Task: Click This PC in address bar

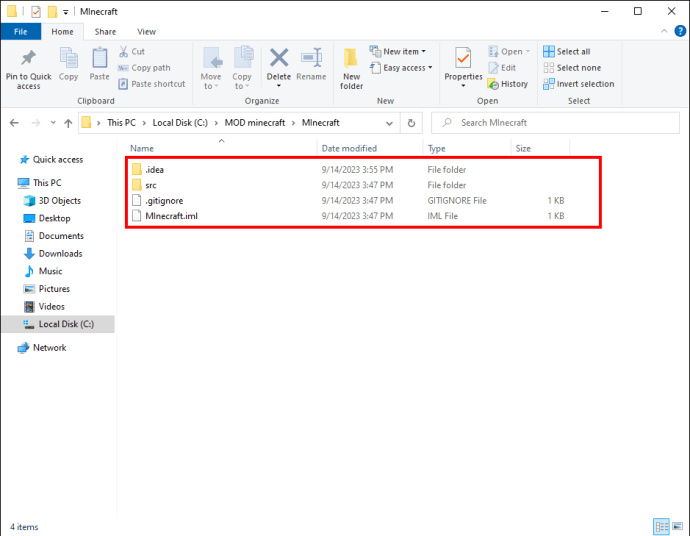Action: tap(121, 123)
